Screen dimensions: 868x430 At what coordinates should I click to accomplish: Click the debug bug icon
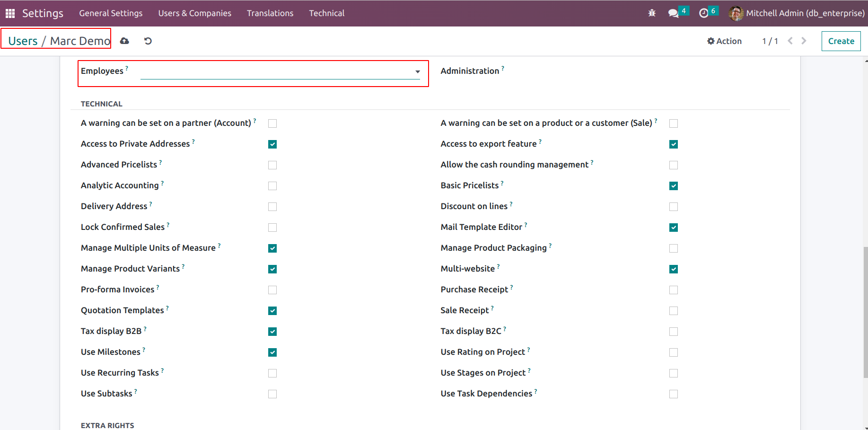[652, 13]
